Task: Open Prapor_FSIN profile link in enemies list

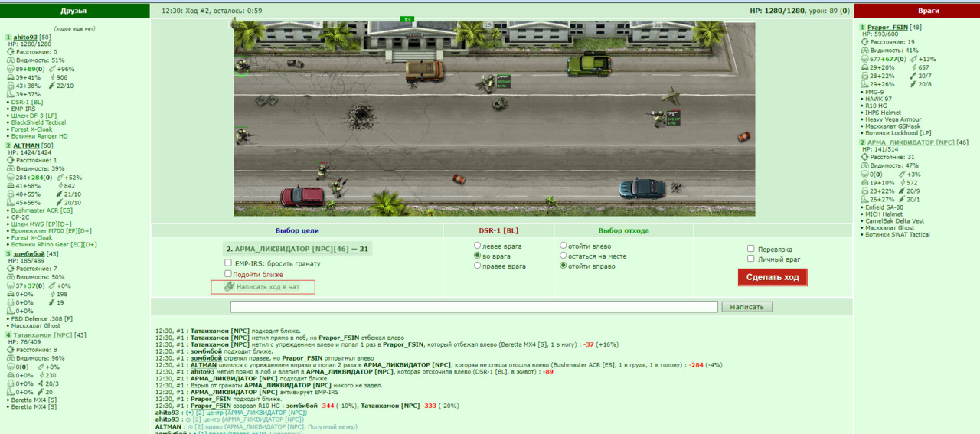Action: click(887, 27)
